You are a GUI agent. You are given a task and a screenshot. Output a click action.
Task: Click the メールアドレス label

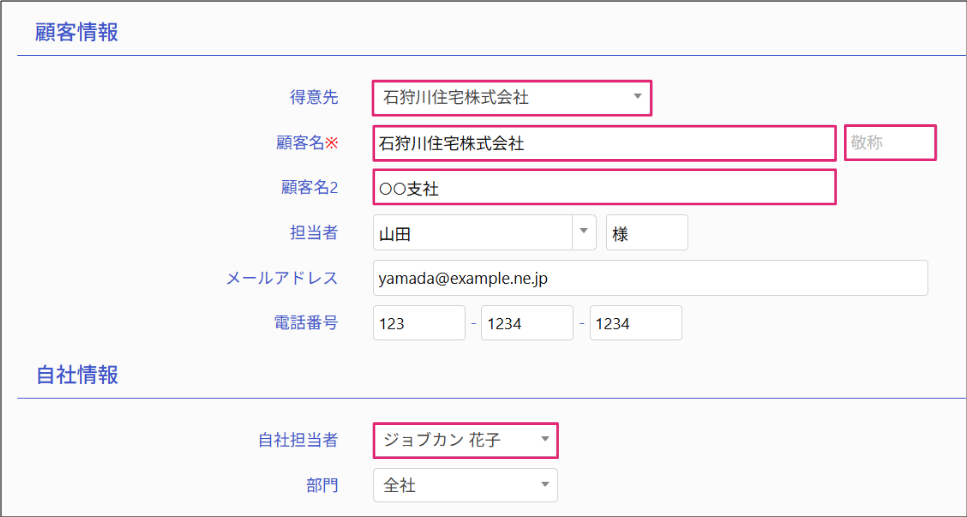click(x=282, y=278)
